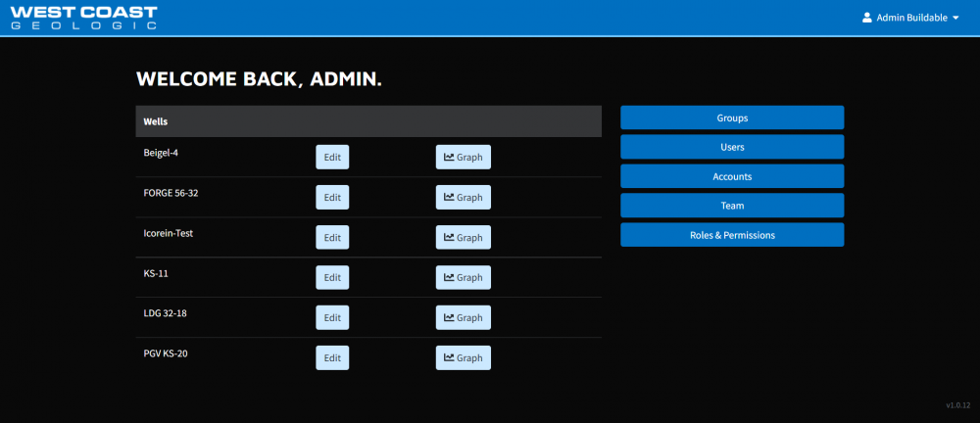The width and height of the screenshot is (980, 423).
Task: Click the user profile icon in header
Action: [866, 18]
